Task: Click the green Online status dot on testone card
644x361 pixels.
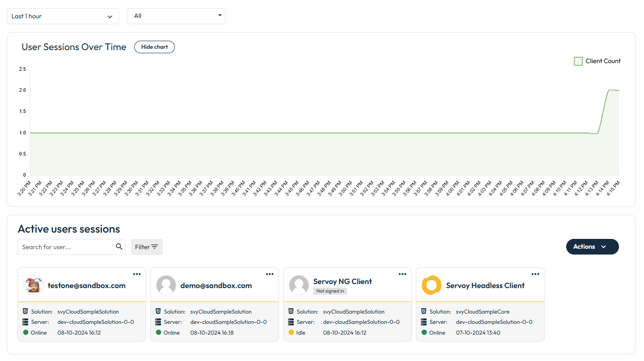Action: coord(25,332)
